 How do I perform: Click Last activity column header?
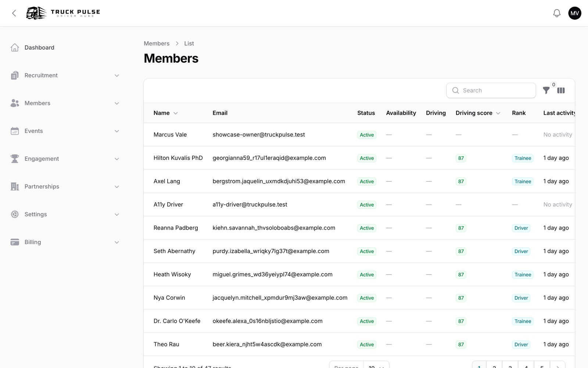pos(559,113)
